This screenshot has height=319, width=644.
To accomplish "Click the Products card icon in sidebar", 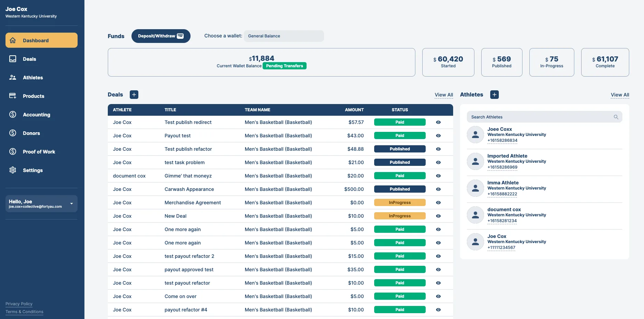I will click(x=13, y=96).
